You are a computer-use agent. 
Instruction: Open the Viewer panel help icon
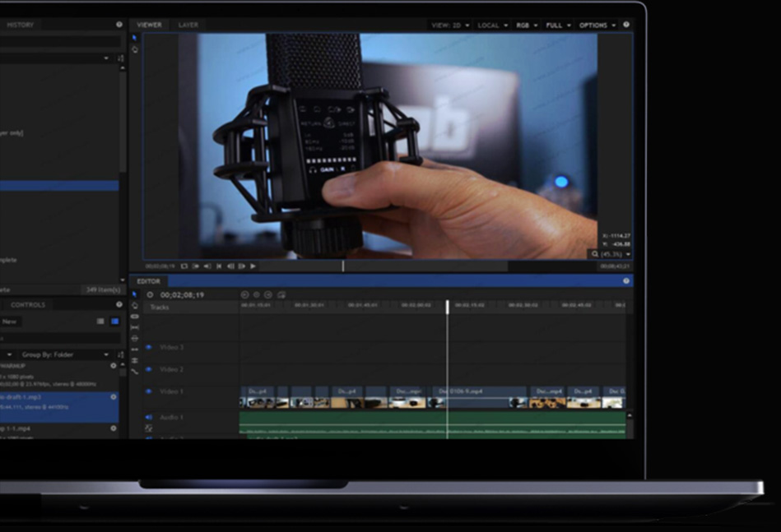(626, 25)
